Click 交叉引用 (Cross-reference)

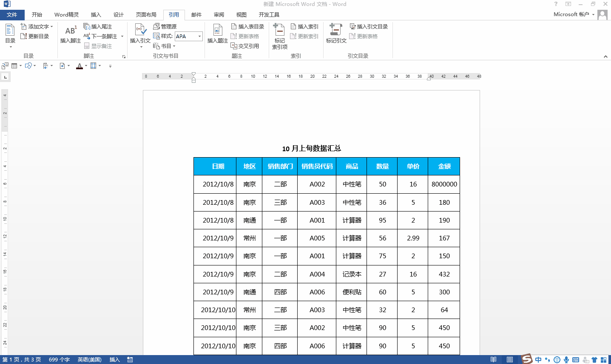tap(245, 46)
